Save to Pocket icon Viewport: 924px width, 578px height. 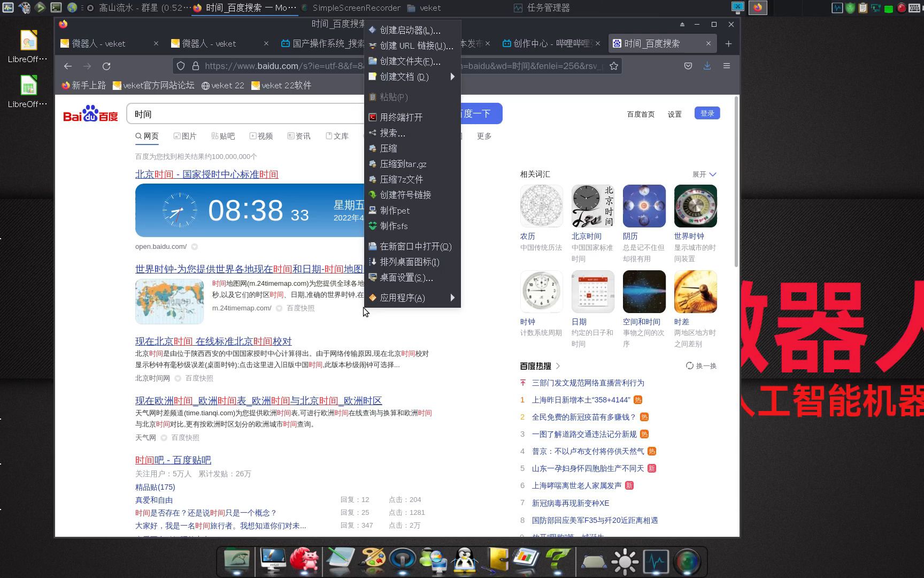[x=688, y=66]
